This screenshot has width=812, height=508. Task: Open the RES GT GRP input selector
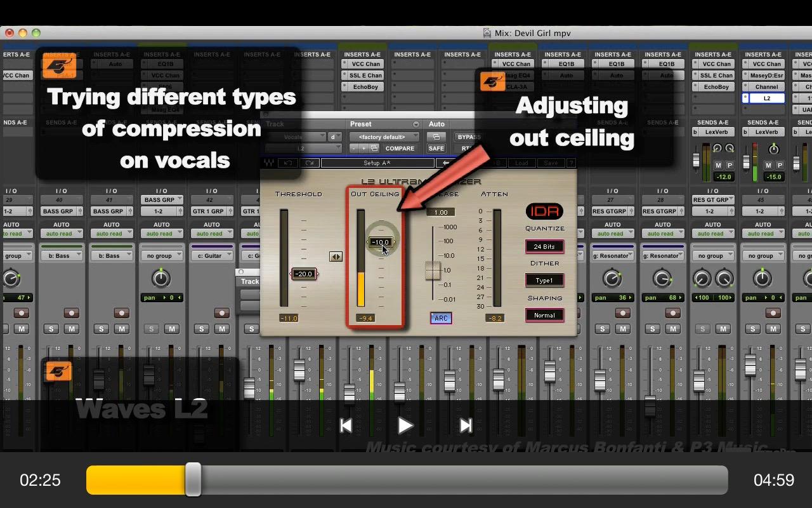pos(713,200)
